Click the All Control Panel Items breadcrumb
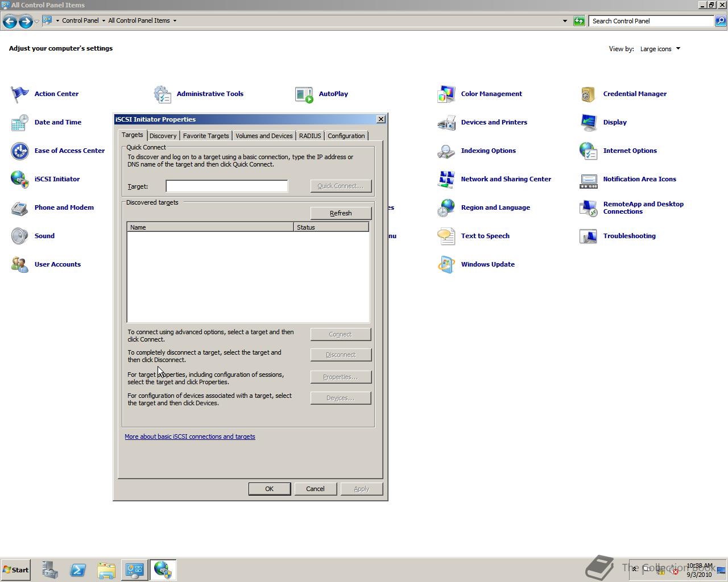The height and width of the screenshot is (582, 728). click(139, 20)
